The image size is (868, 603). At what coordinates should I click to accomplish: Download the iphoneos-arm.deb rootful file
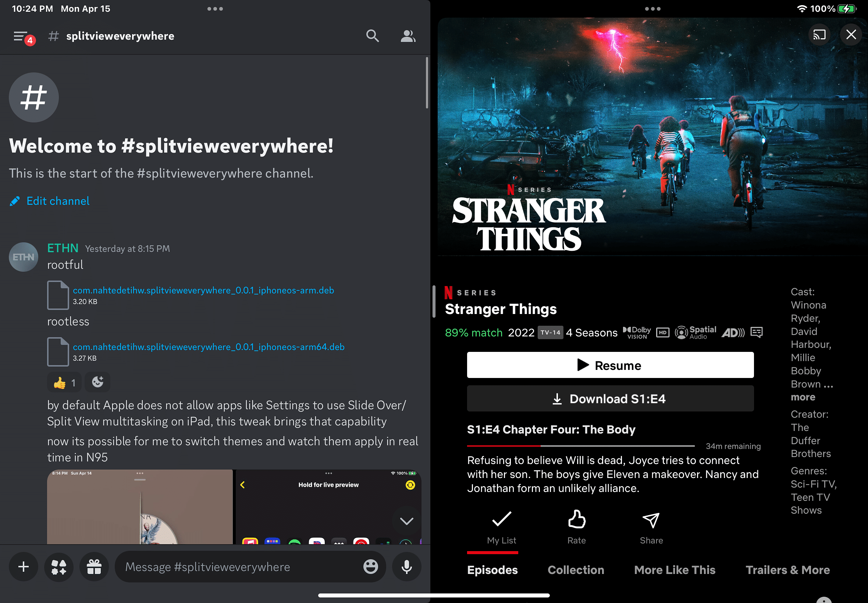coord(203,290)
